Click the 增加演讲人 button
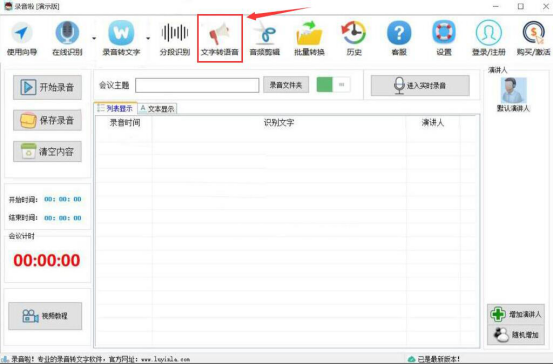The height and width of the screenshot is (364, 553). click(x=516, y=314)
